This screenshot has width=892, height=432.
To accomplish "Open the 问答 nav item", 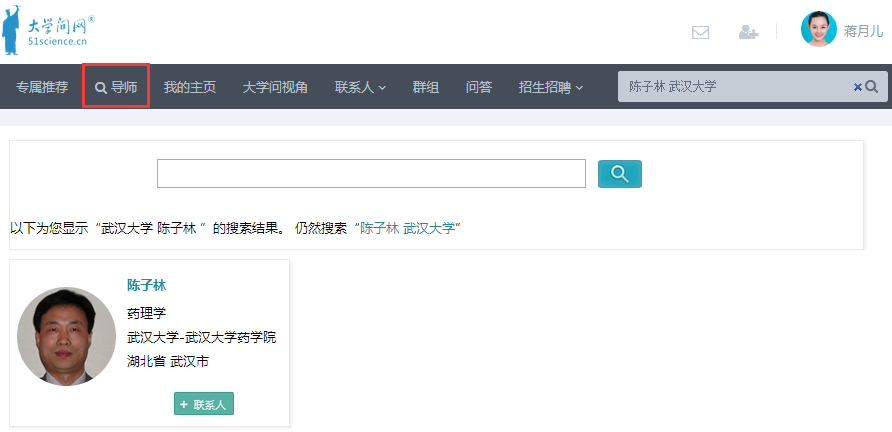I will [x=479, y=87].
